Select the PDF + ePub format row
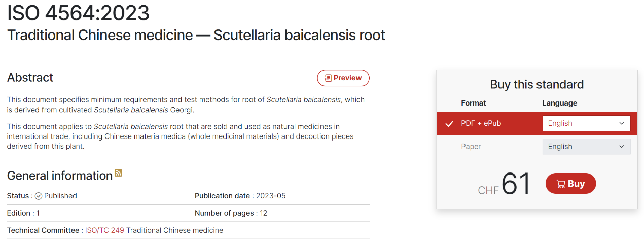644x242 pixels. click(537, 123)
